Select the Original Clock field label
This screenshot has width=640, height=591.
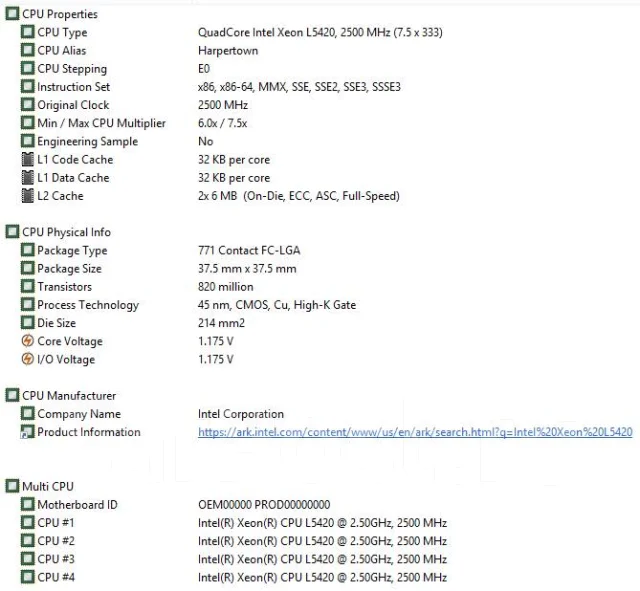pos(73,105)
